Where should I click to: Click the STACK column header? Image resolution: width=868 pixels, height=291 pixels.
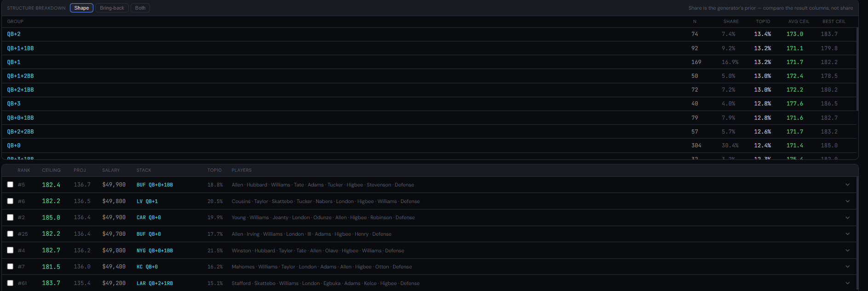point(144,170)
